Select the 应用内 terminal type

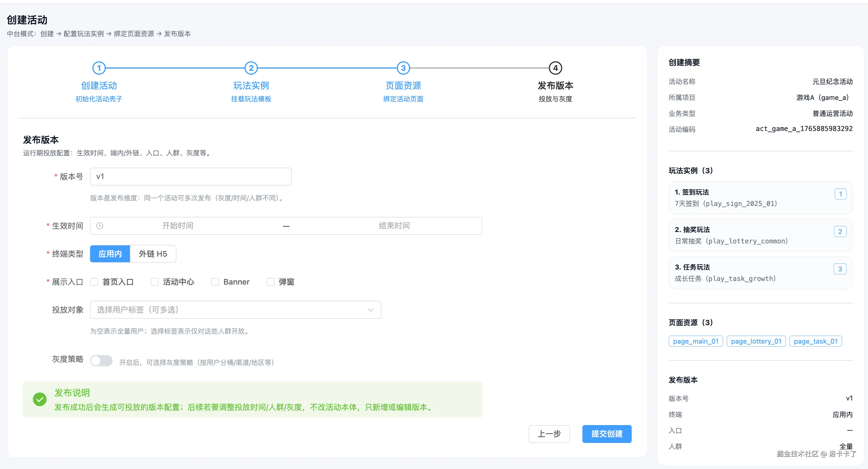[x=110, y=254]
